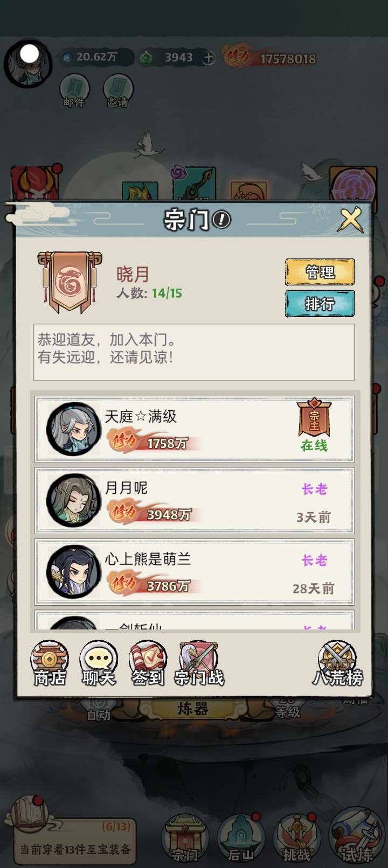Open the 商店 shop icon

coord(50,663)
